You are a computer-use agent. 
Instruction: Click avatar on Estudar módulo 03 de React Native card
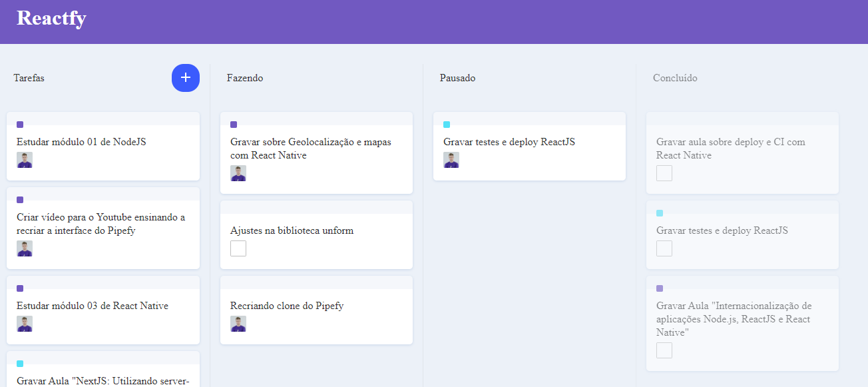coord(25,324)
